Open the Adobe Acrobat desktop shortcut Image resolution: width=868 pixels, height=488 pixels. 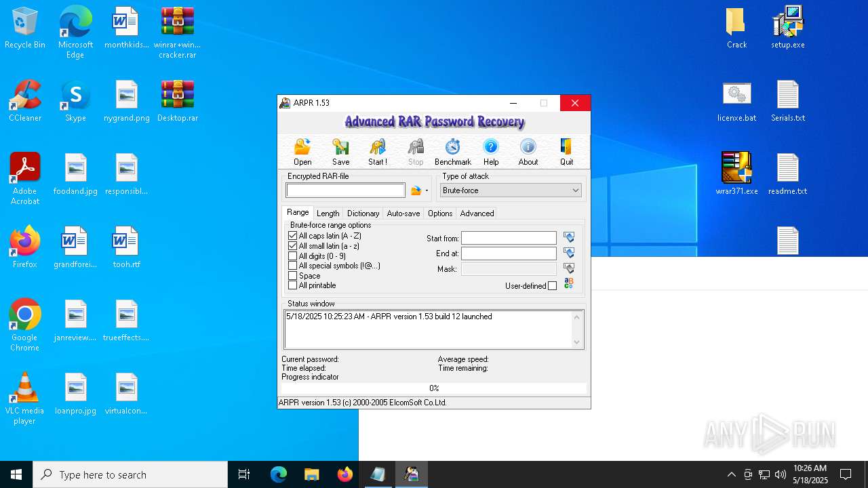(x=25, y=179)
